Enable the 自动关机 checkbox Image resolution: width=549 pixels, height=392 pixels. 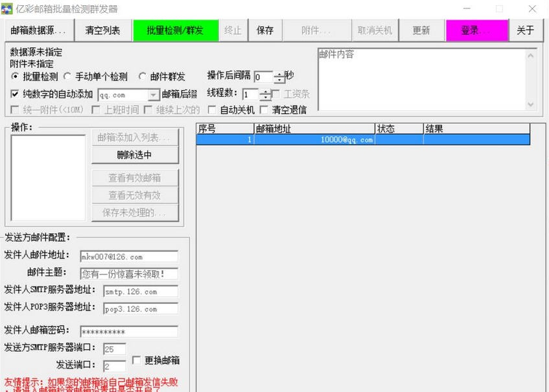pos(212,108)
